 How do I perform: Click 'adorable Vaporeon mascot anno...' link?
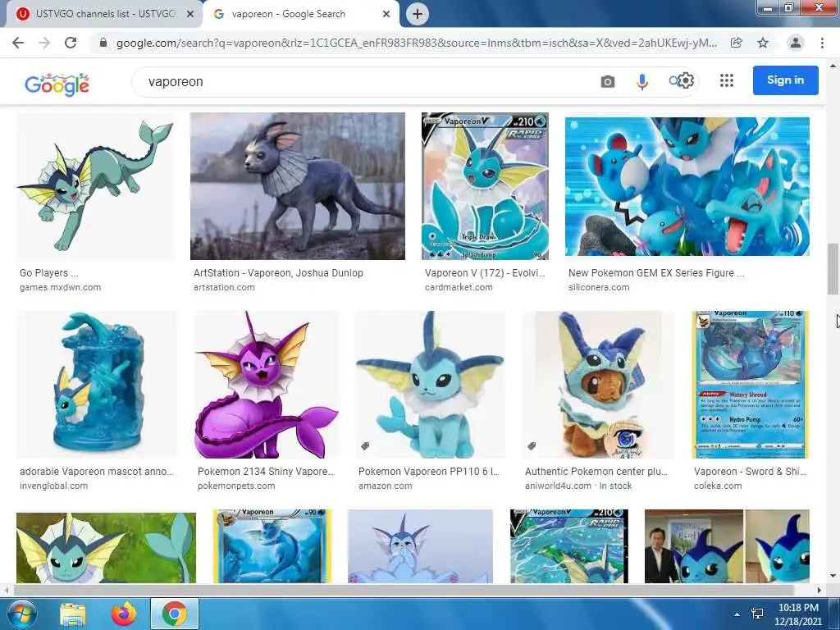tap(97, 472)
